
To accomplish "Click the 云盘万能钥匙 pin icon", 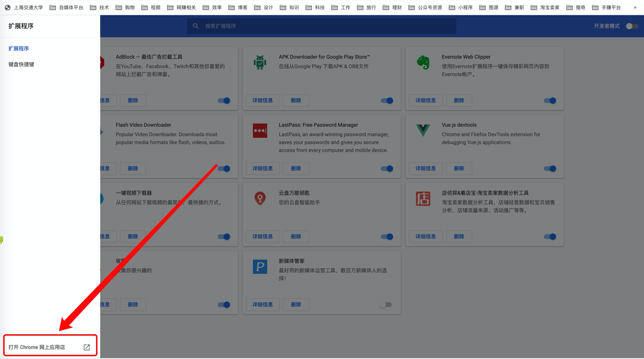I will point(260,198).
